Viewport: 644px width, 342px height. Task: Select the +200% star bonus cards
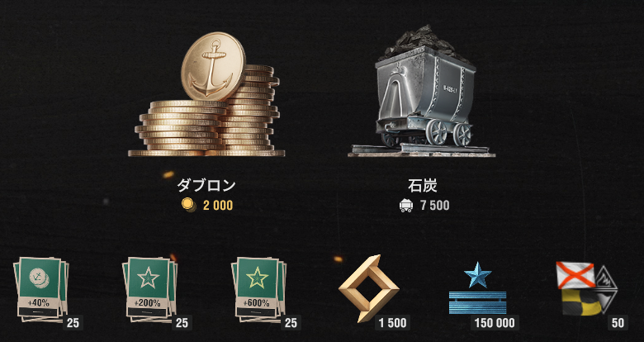click(x=150, y=288)
